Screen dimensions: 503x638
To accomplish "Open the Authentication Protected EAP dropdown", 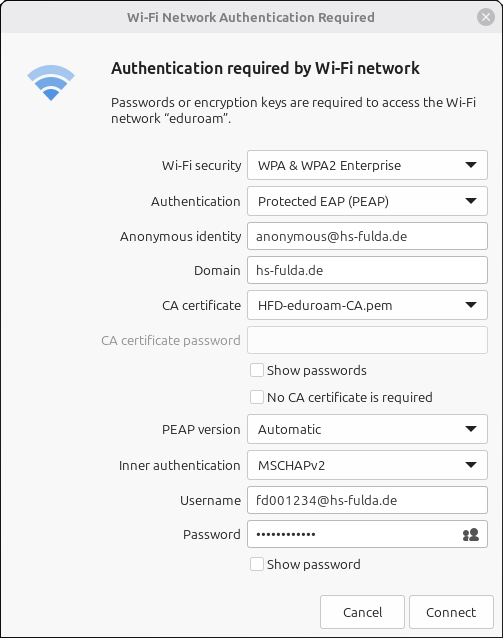I will point(367,201).
